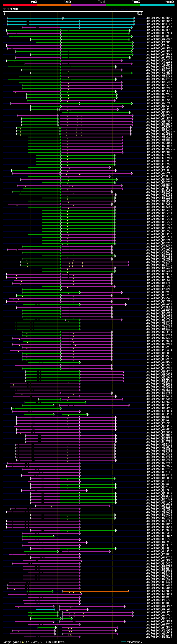Screen dimensions: 177x644
Task: Select label UniRef100_Q8LCQ4
Action: (159, 137)
